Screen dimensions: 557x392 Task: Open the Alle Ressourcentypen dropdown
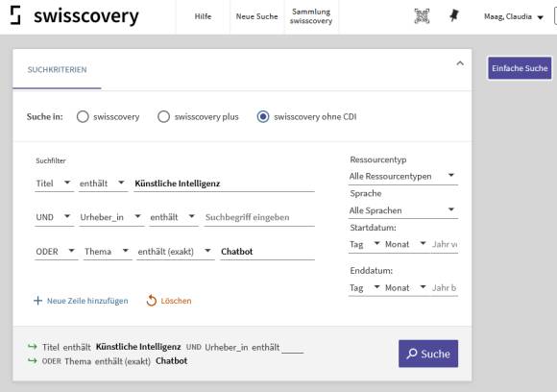click(402, 176)
